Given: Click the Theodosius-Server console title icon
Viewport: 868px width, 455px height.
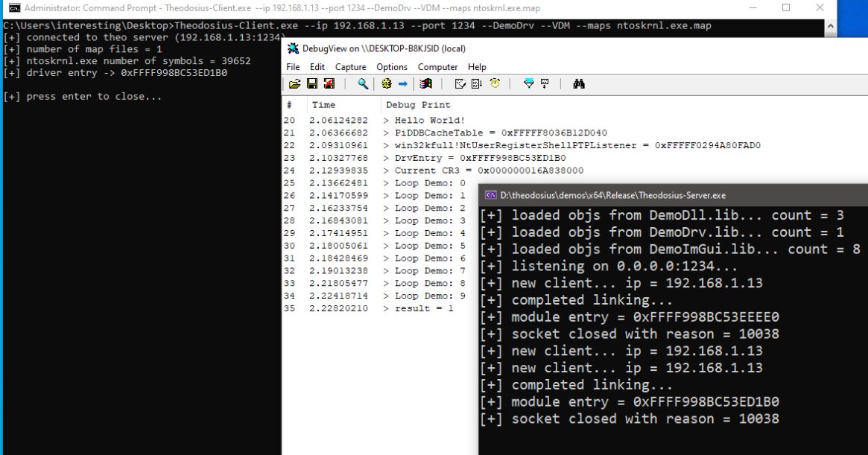Looking at the screenshot, I should (490, 195).
